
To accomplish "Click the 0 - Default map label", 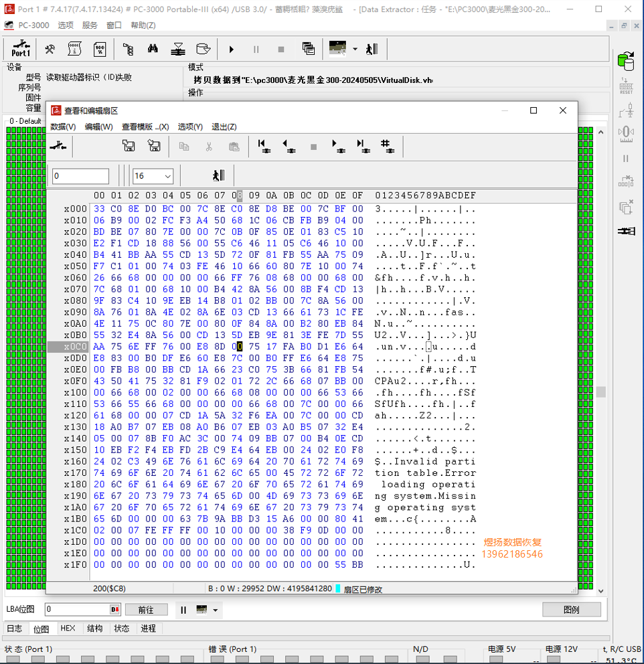I will pos(25,121).
